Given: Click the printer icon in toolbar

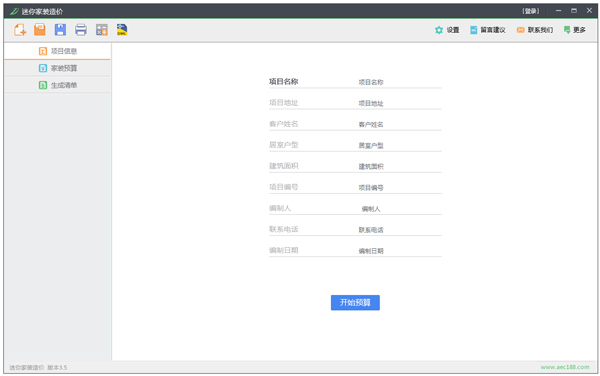Looking at the screenshot, I should (x=81, y=29).
